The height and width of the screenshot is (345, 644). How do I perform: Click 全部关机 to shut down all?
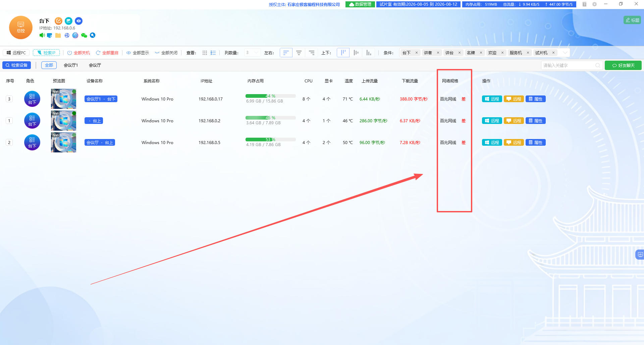pos(79,53)
